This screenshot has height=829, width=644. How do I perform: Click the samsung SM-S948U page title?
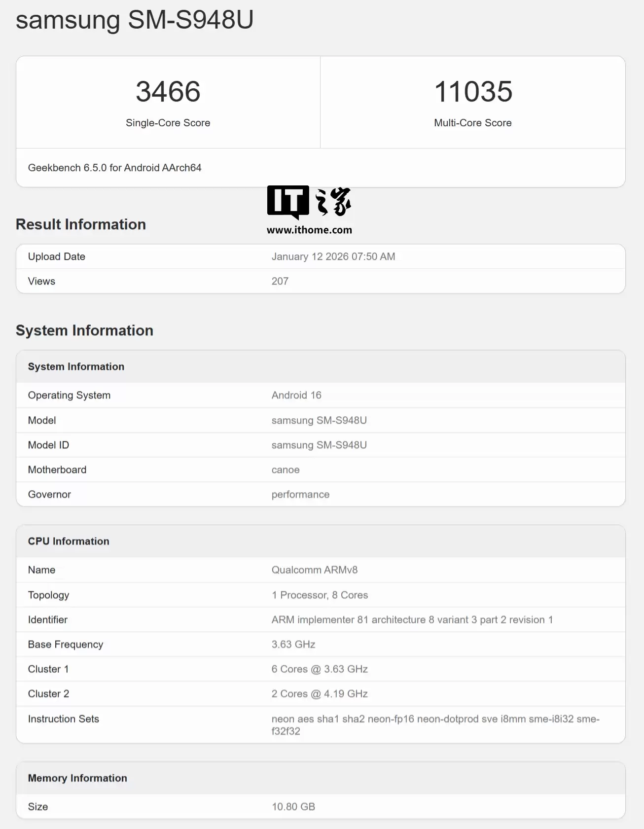135,20
